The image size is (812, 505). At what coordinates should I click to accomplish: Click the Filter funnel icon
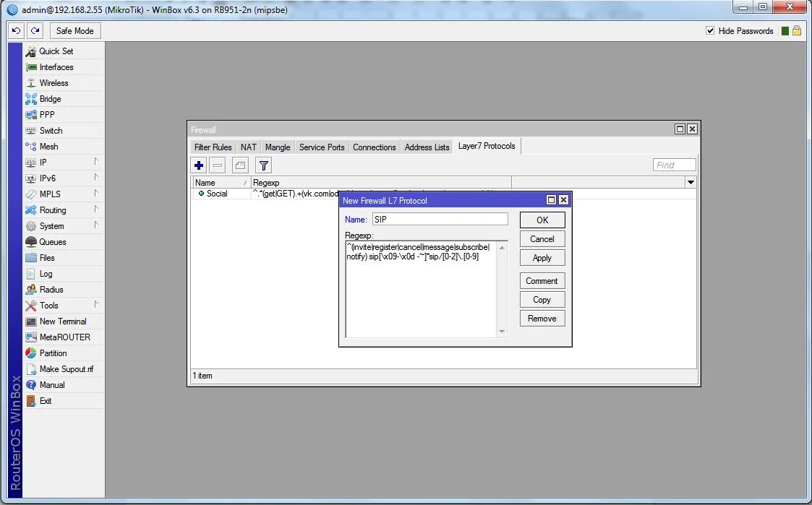[x=264, y=165]
